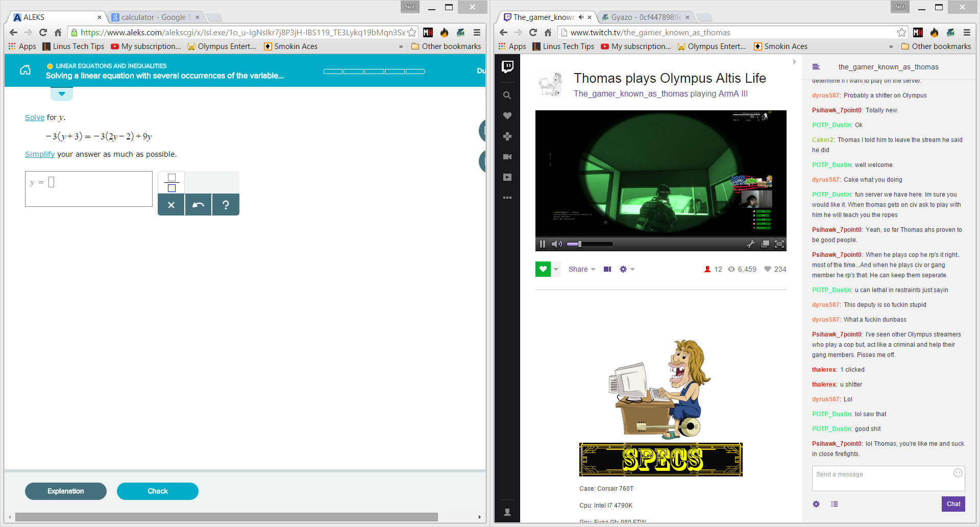Open ALEKS help question mark button
980x527 pixels.
(226, 205)
